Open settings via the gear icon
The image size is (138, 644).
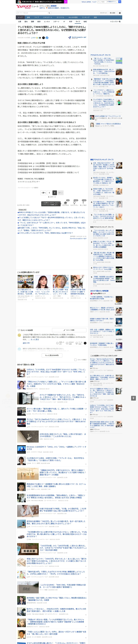120,13
